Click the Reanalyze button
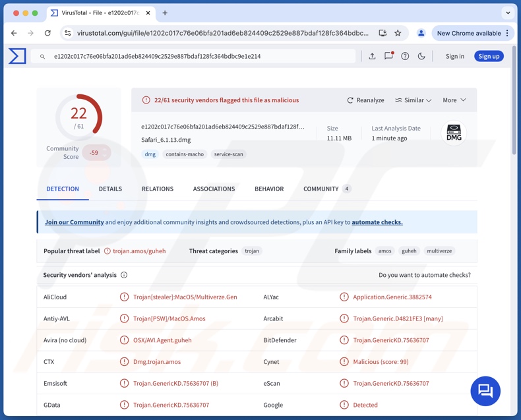The width and height of the screenshot is (521, 420). [365, 100]
